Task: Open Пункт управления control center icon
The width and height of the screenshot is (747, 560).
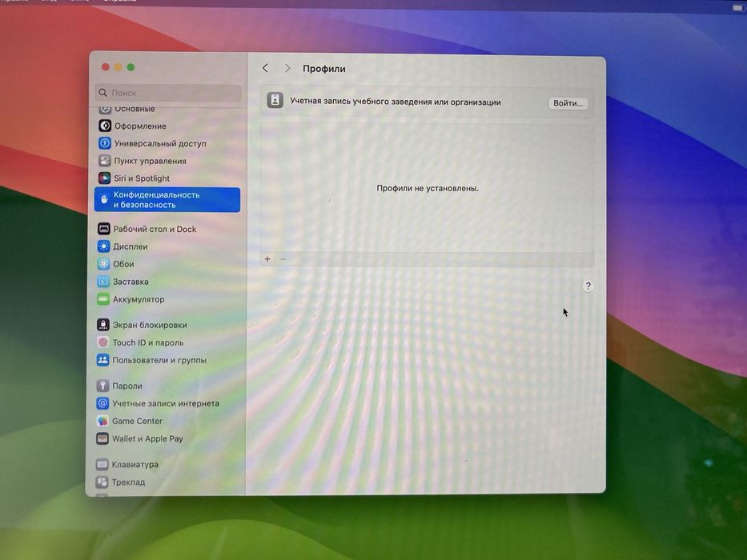Action: pyautogui.click(x=104, y=161)
